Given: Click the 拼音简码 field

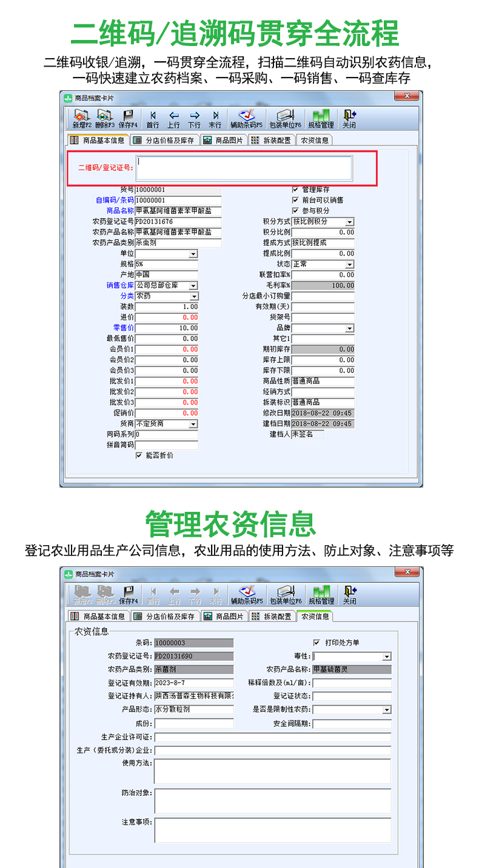Looking at the screenshot, I should click(166, 445).
